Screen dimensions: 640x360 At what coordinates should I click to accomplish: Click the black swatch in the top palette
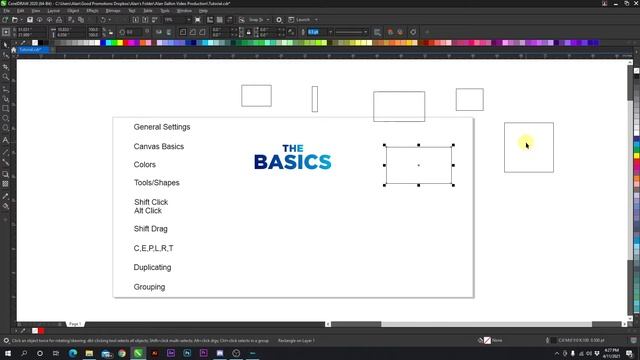click(x=40, y=42)
